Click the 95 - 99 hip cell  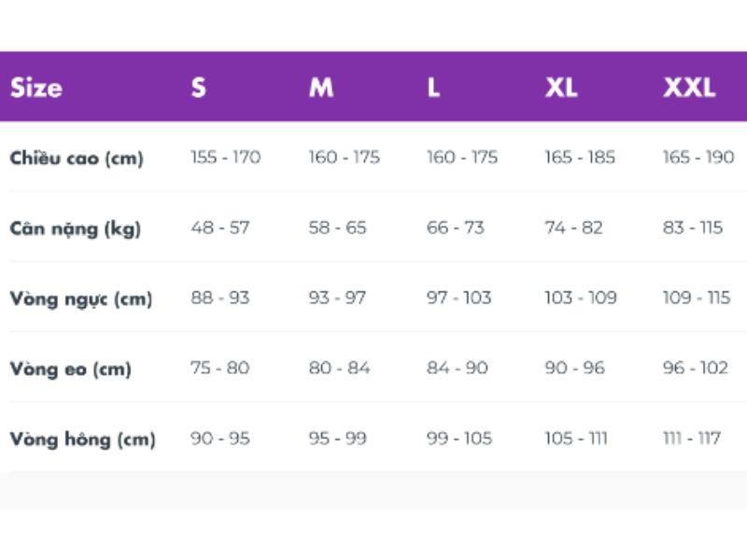337,438
